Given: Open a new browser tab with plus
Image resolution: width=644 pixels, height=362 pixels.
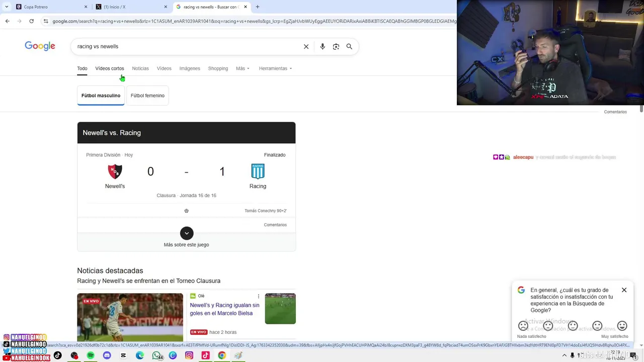Looking at the screenshot, I should (258, 7).
